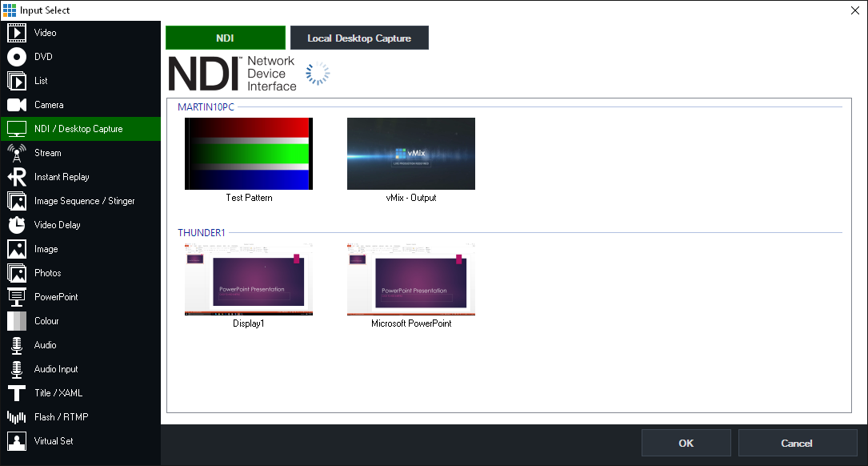Viewport: 868px width, 466px height.
Task: Click the PowerPoint input icon
Action: point(17,297)
